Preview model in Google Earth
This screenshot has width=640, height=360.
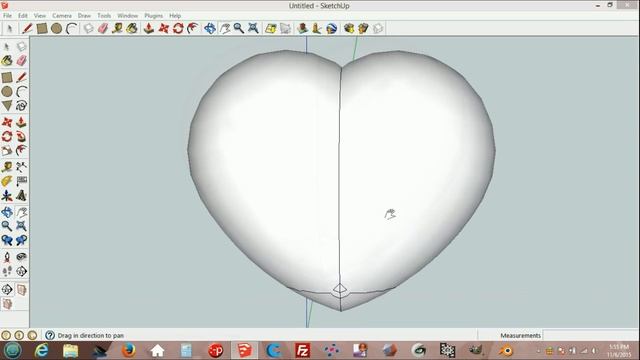[331, 28]
